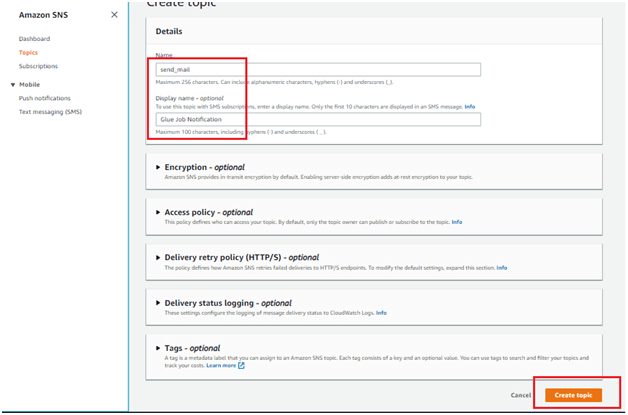
Task: Click the Name field containing send_mail
Action: (318, 70)
